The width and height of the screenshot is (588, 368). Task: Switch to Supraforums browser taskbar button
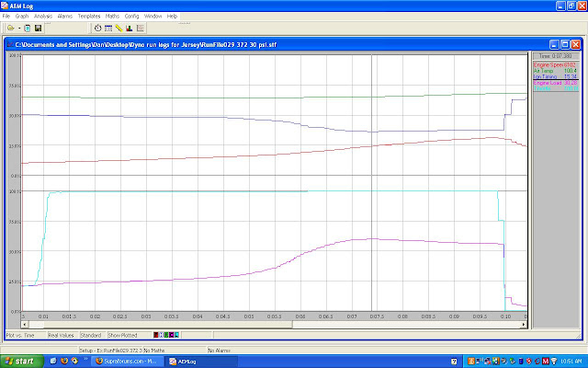[x=128, y=362]
